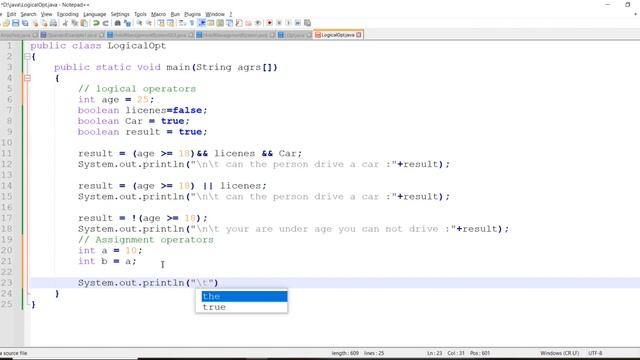Play back the recorded macro icon
The height and width of the screenshot is (360, 640).
pos(288,23)
